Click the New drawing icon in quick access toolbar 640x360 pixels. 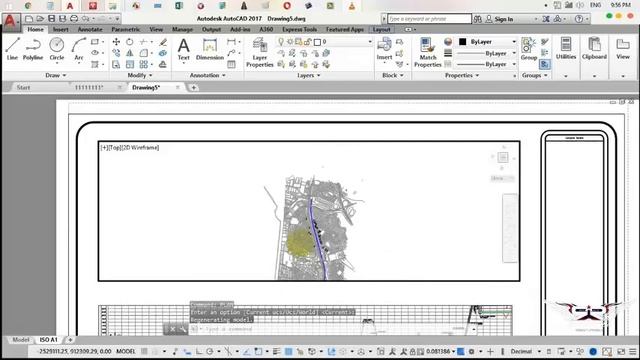[x=29, y=19]
